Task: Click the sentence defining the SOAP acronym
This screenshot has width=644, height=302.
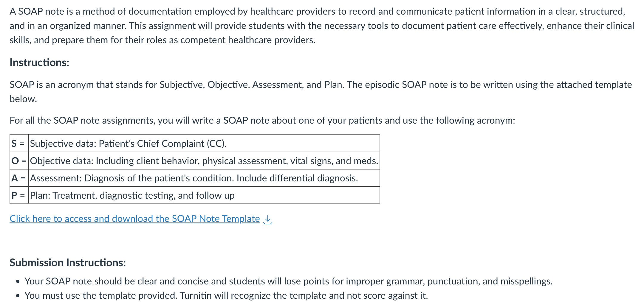Action: (x=321, y=92)
